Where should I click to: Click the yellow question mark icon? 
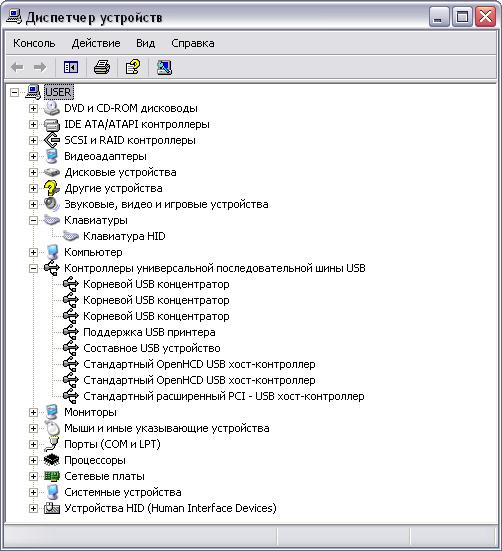[52, 188]
